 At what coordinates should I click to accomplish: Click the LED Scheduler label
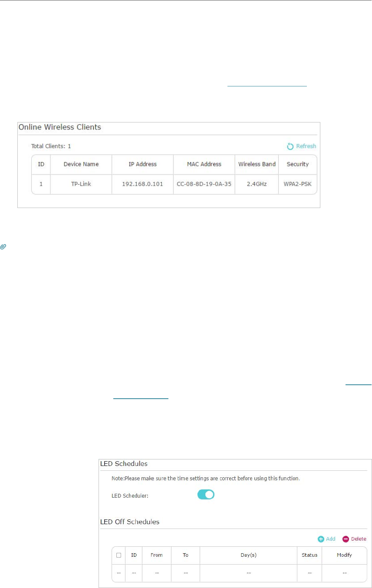130,495
